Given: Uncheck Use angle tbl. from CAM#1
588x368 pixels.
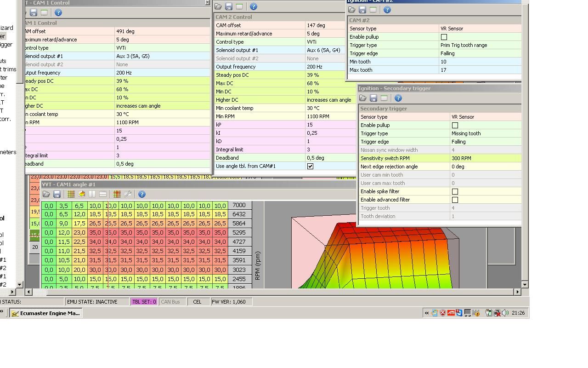Looking at the screenshot, I should pyautogui.click(x=310, y=166).
